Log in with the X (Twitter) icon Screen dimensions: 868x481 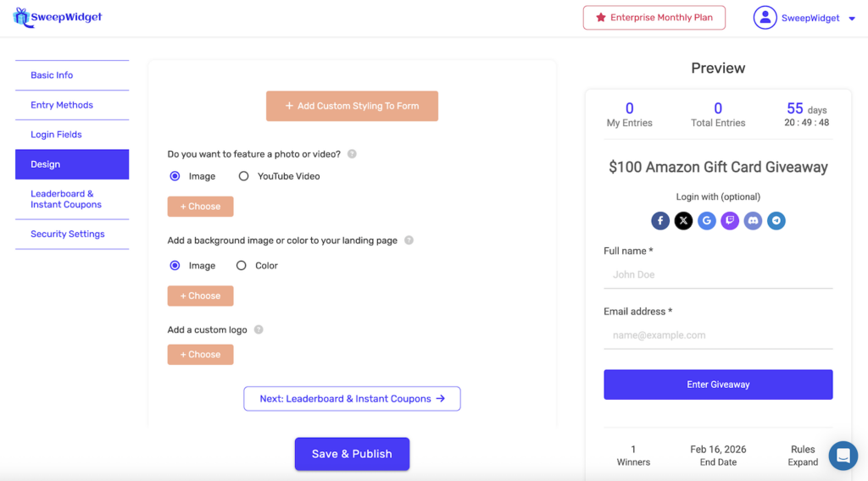[683, 221]
